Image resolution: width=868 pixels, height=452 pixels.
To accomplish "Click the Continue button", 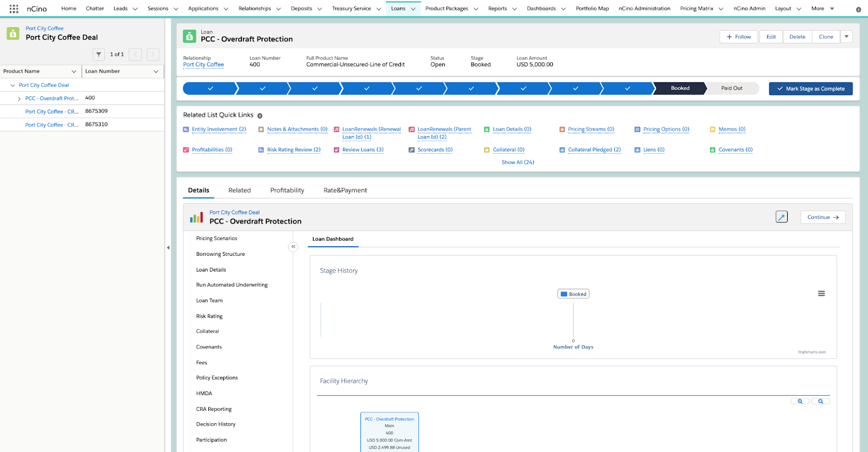I will point(823,217).
